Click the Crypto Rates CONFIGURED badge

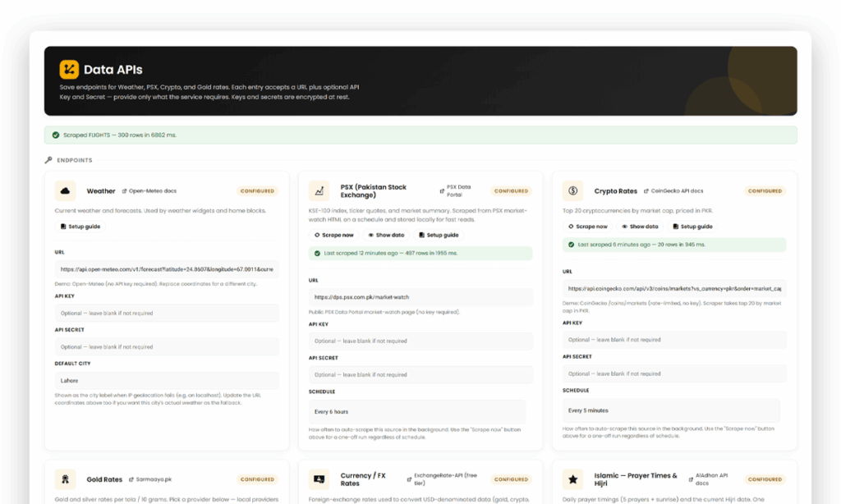(x=765, y=191)
